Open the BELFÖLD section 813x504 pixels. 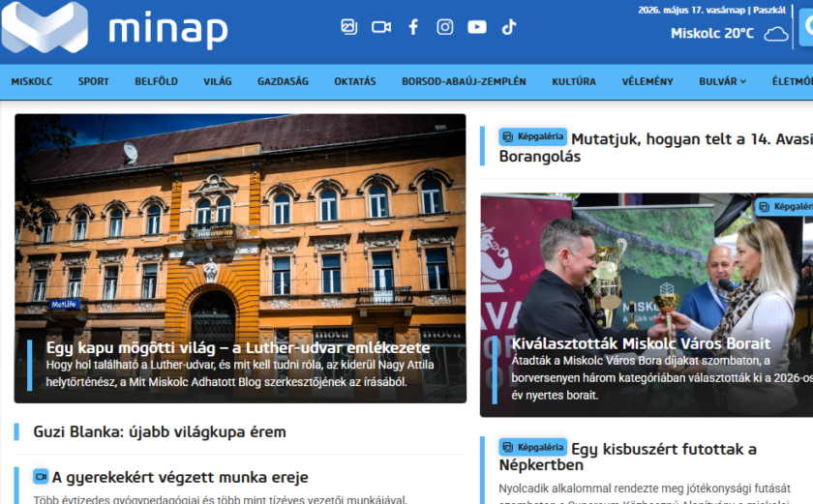click(156, 81)
